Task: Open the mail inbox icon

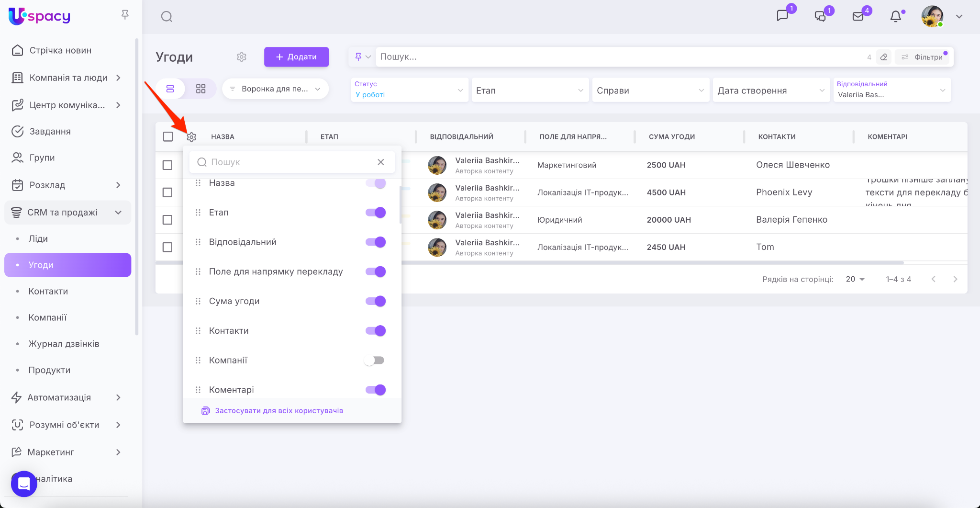Action: tap(858, 17)
